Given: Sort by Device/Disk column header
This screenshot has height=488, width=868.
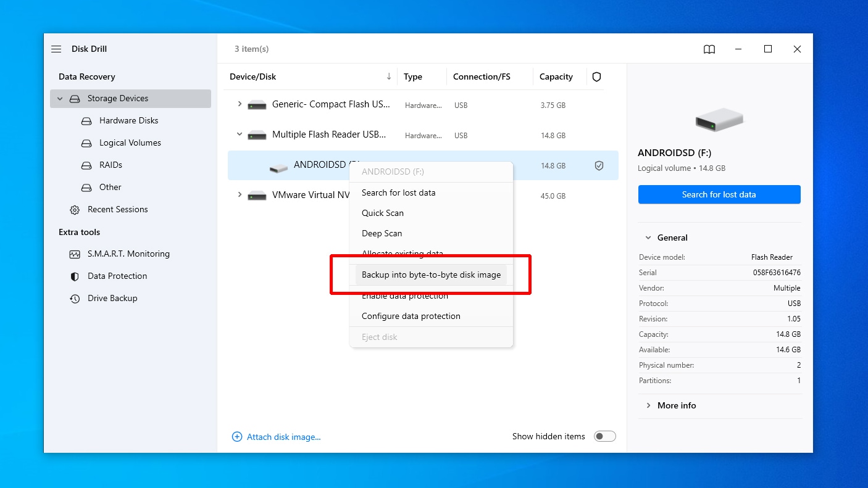Looking at the screenshot, I should [x=252, y=77].
